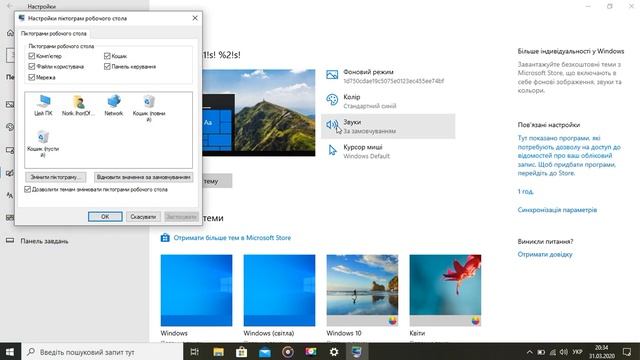640x360 pixels.
Task: Click the back arrow in Settings window
Action: [10, 6]
